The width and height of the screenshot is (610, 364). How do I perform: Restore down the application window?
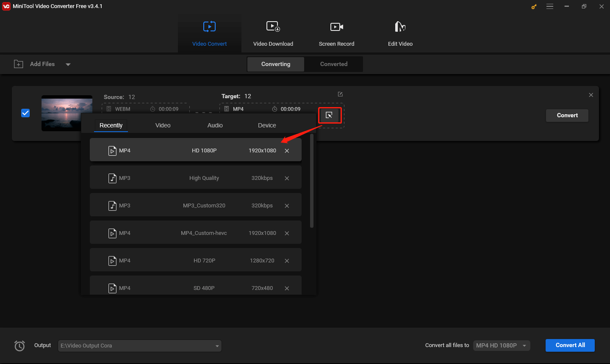[x=584, y=6]
